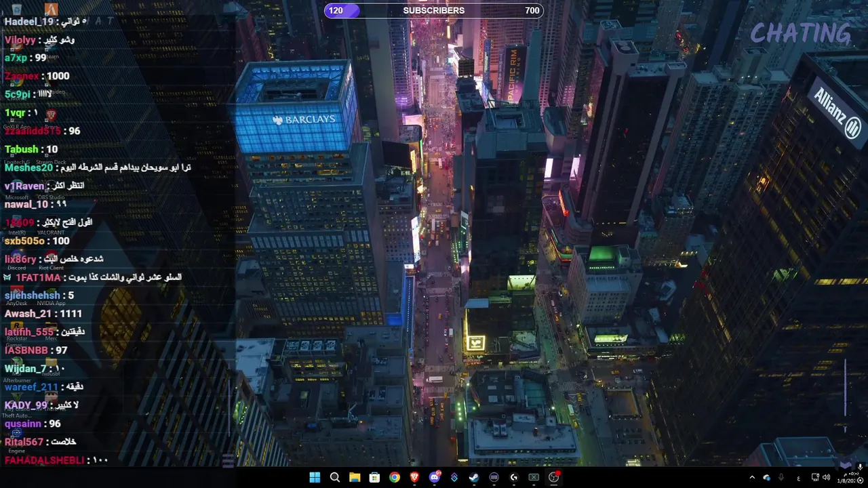
Task: Click the microphone icon in the system tray
Action: coord(781,477)
